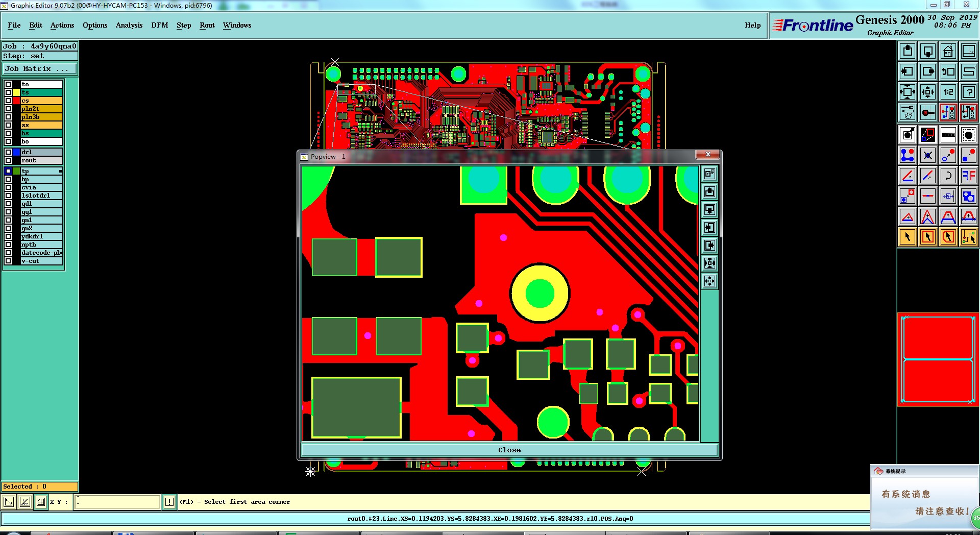
Task: Select the rotate feature tool
Action: 948,176
